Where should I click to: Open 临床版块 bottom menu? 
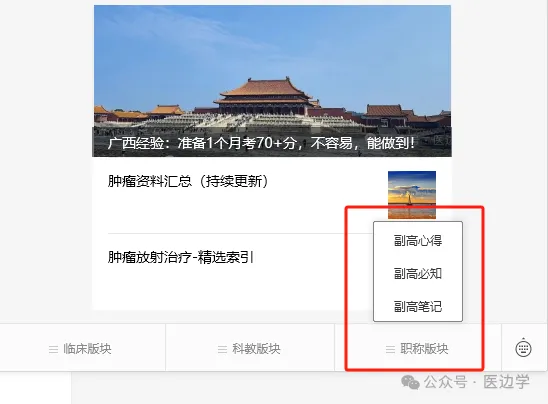point(82,348)
